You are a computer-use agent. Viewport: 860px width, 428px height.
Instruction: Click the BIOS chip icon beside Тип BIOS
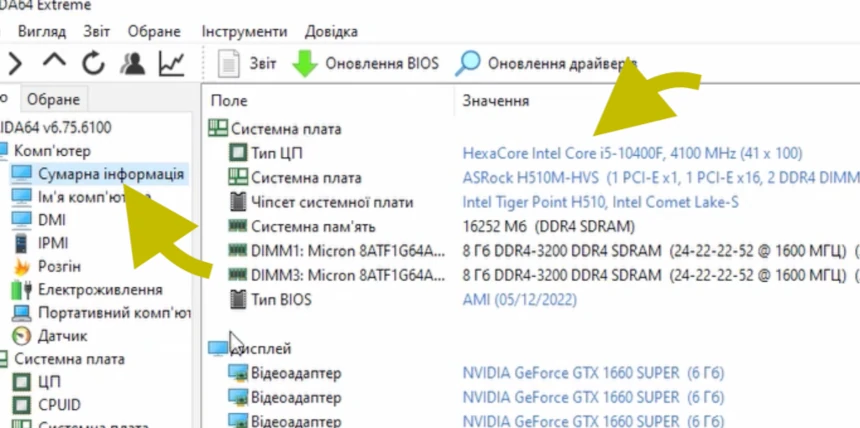[238, 300]
